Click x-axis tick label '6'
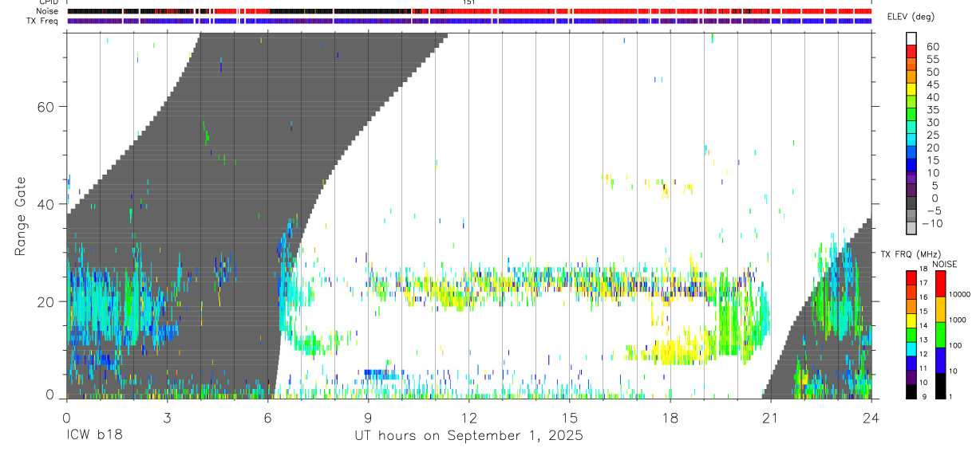Image resolution: width=980 pixels, height=452 pixels. pyautogui.click(x=267, y=417)
